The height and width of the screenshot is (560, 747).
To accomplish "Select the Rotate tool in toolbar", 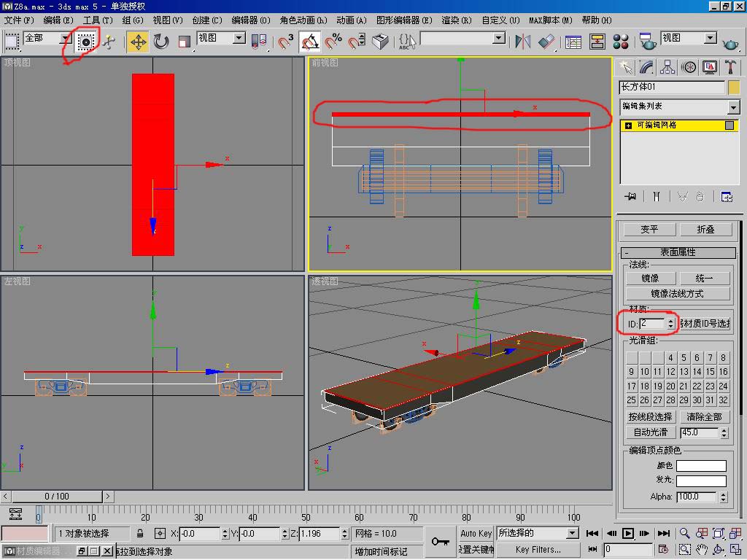I will click(161, 42).
